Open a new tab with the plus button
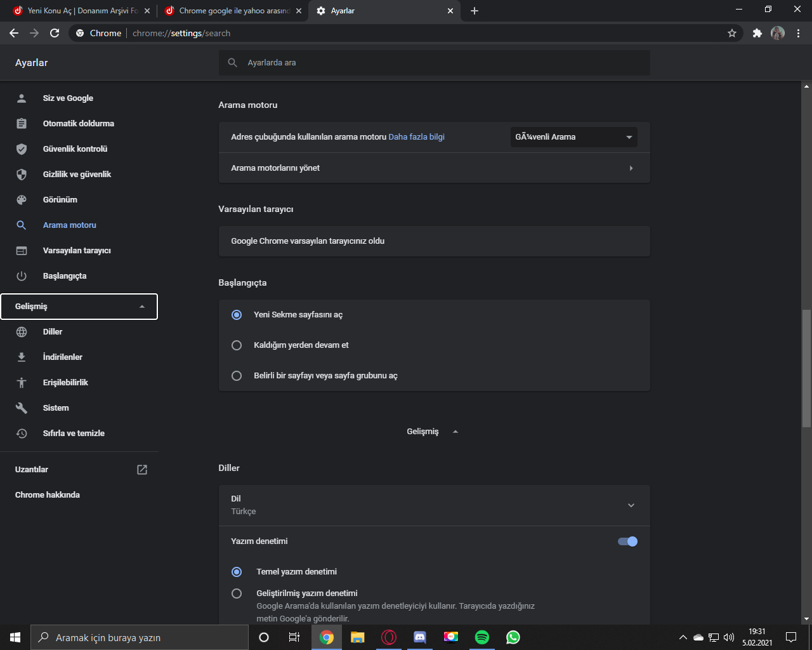 475,11
